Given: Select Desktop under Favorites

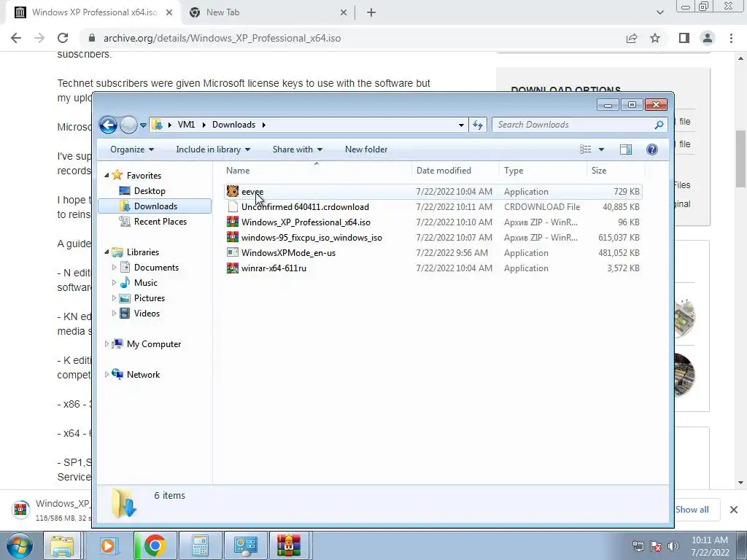Looking at the screenshot, I should coord(150,191).
